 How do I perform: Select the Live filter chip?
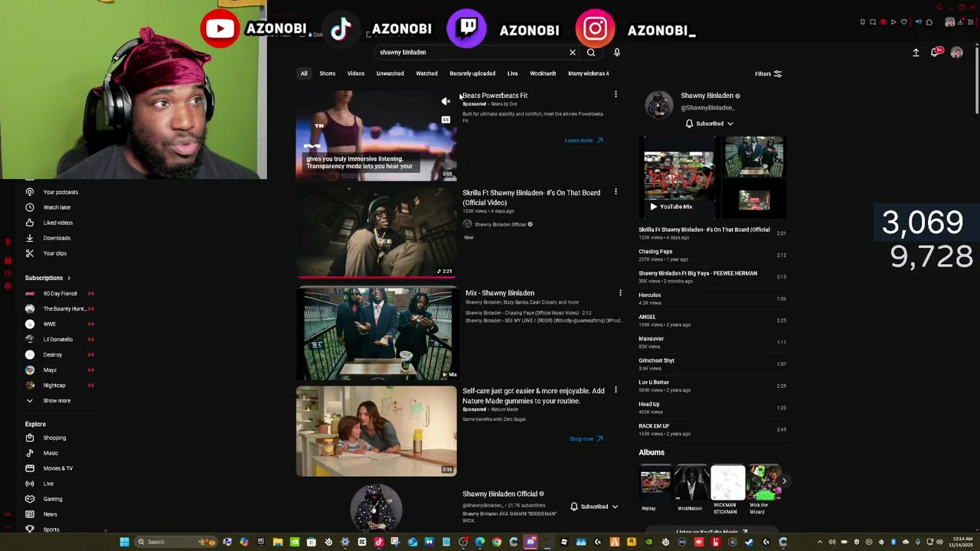tap(512, 73)
